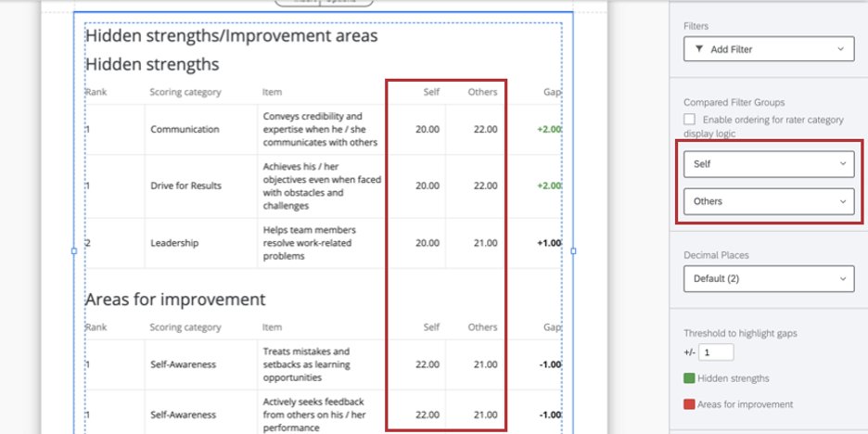
Task: Click the Gap value in Leadership row
Action: [x=549, y=243]
